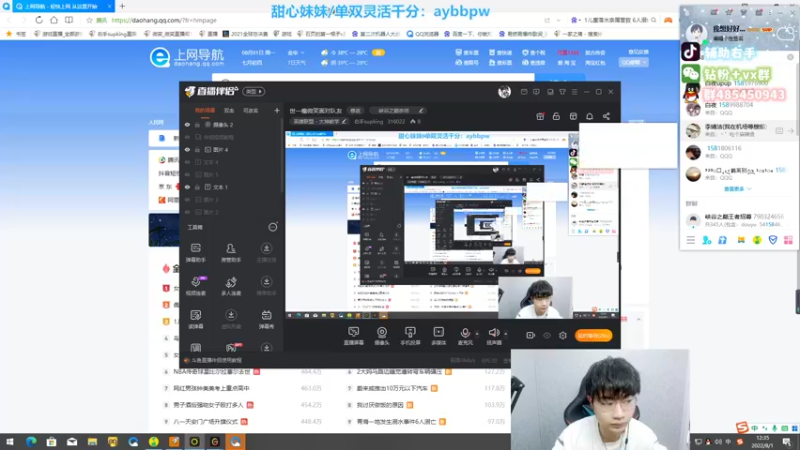Image resolution: width=800 pixels, height=450 pixels.
Task: Open the multimedia source tool
Action: pos(438,336)
